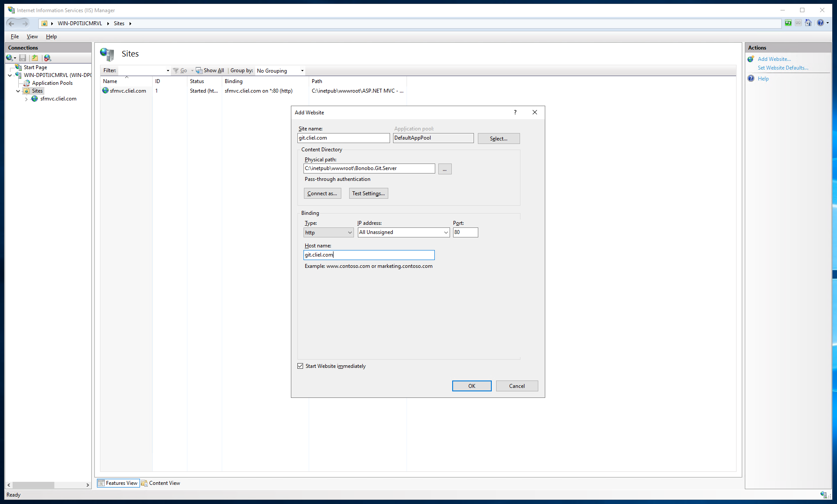
Task: Click the context help question mark in dialog
Action: click(515, 112)
